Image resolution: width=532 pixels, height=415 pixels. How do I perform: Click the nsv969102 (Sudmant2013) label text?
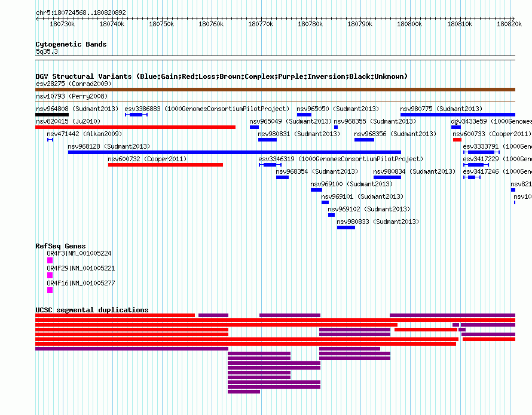[369, 209]
